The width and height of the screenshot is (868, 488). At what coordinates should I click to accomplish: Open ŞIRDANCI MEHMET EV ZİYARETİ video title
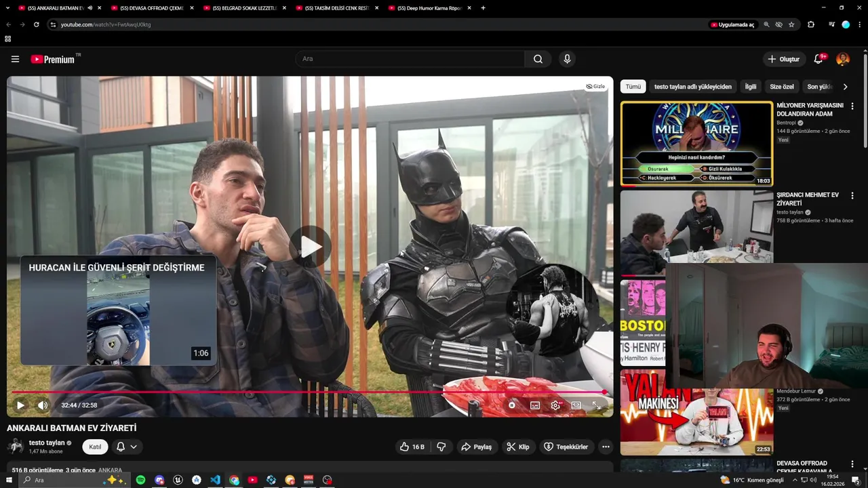pyautogui.click(x=808, y=199)
